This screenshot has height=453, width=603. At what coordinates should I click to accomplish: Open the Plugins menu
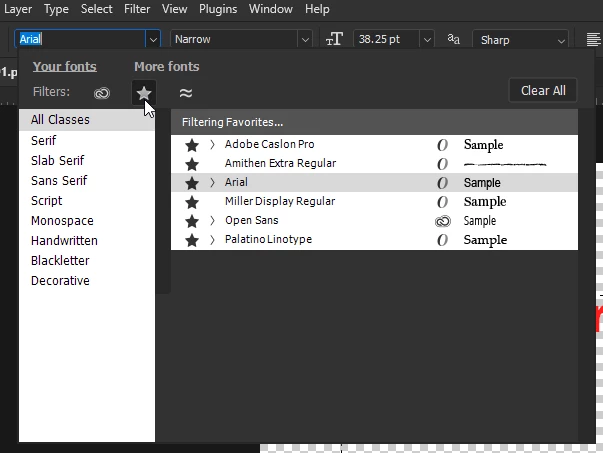tap(218, 9)
